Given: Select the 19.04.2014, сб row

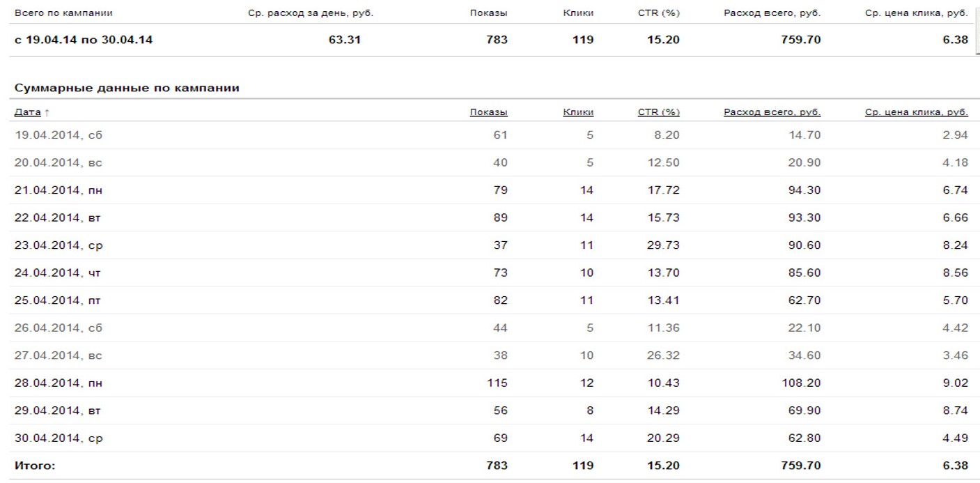Looking at the screenshot, I should click(58, 135).
